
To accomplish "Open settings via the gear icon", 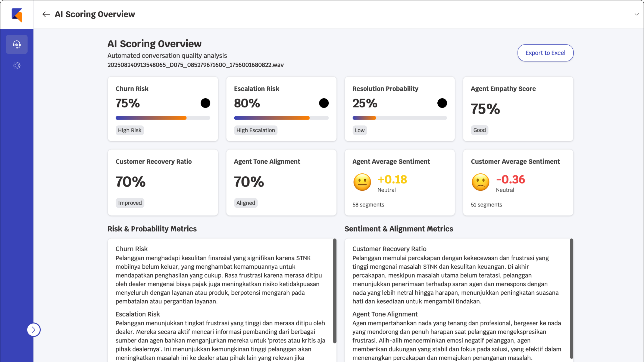I will point(17,65).
